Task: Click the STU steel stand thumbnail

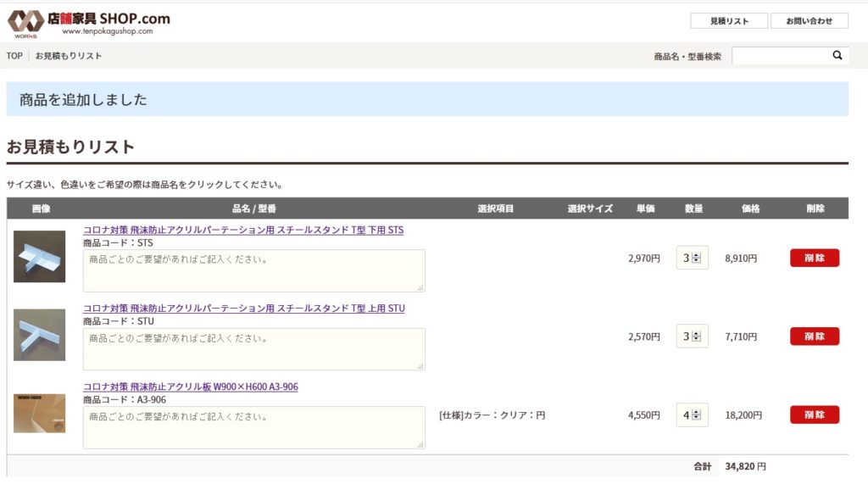Action: tap(39, 335)
